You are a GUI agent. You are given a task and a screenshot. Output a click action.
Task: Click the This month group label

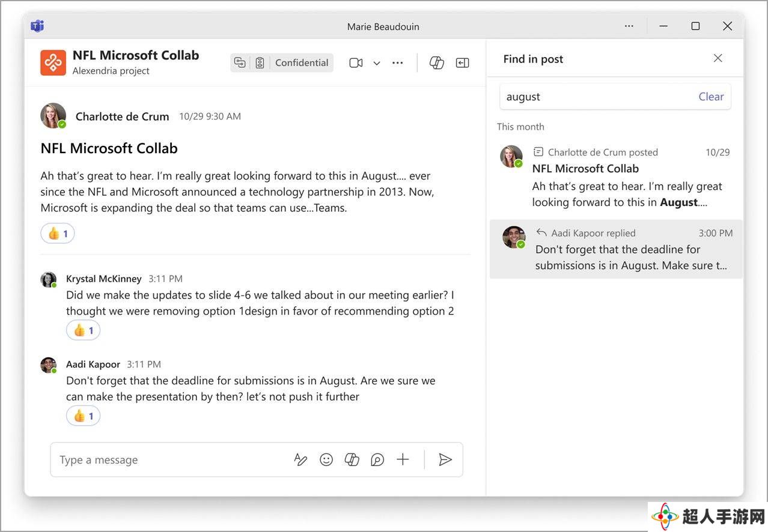tap(520, 127)
